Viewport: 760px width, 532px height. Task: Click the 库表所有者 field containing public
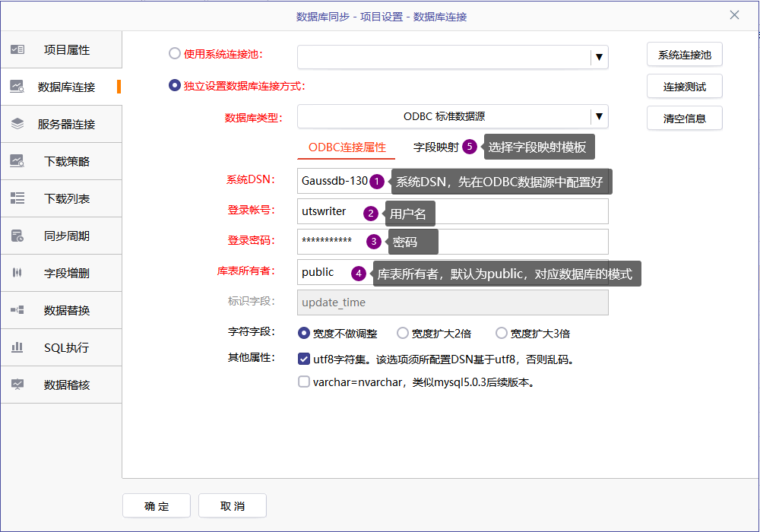453,272
